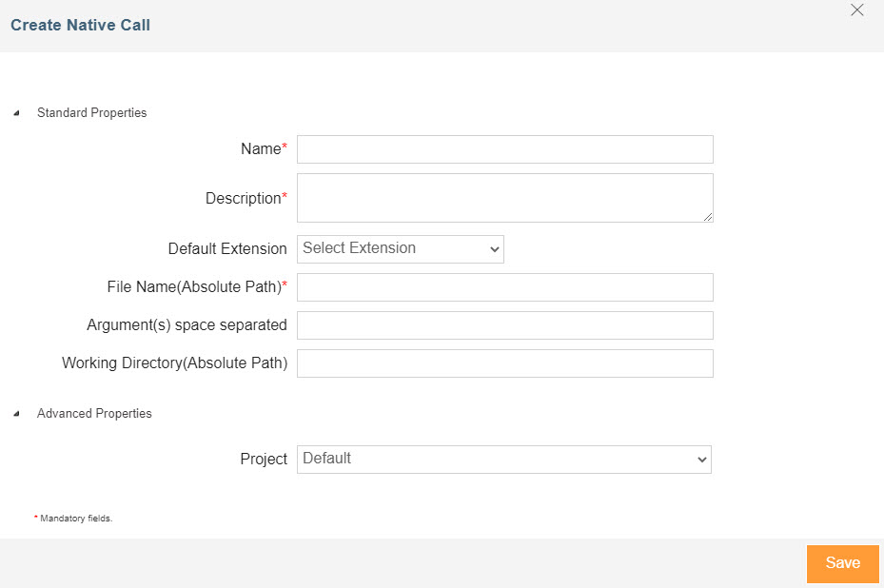The image size is (884, 588).
Task: Grab the Description text area resize handle
Action: (708, 217)
